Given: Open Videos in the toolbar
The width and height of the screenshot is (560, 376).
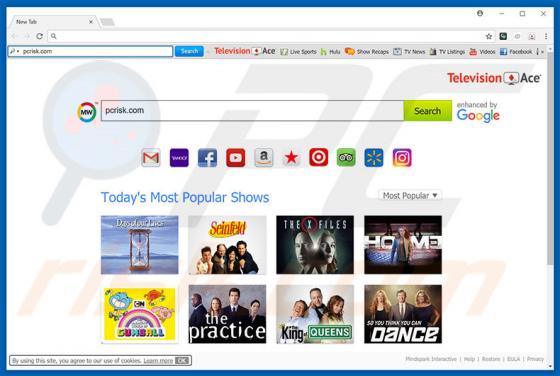Looking at the screenshot, I should (482, 52).
